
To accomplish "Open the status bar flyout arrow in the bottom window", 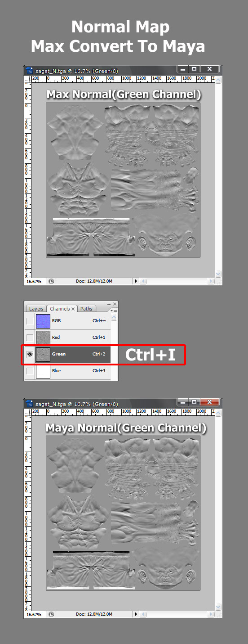I will [136, 614].
